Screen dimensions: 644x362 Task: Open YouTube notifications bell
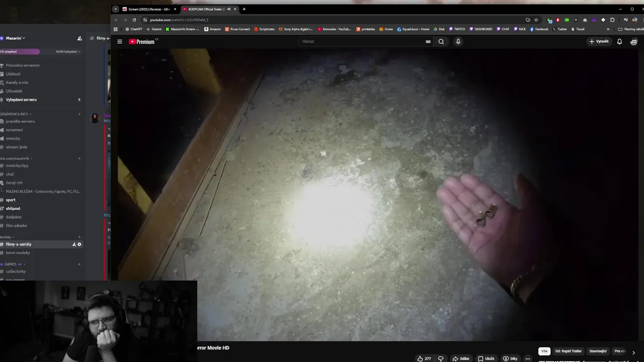[619, 42]
